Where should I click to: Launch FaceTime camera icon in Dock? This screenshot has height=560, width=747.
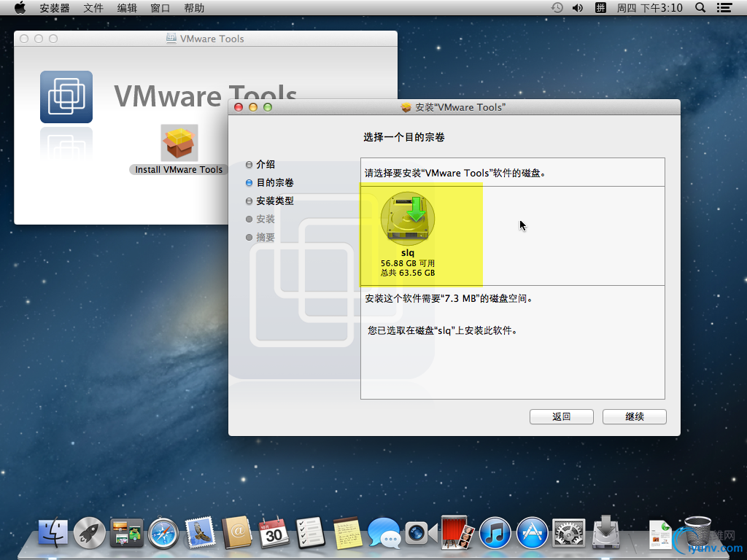tap(421, 533)
